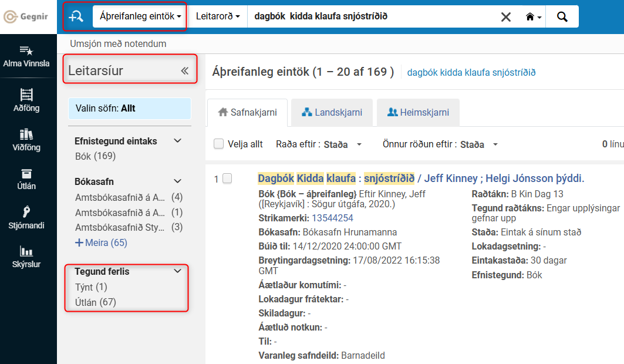Click the dagbók kidda klaufa snjóstríðið query link

click(471, 72)
